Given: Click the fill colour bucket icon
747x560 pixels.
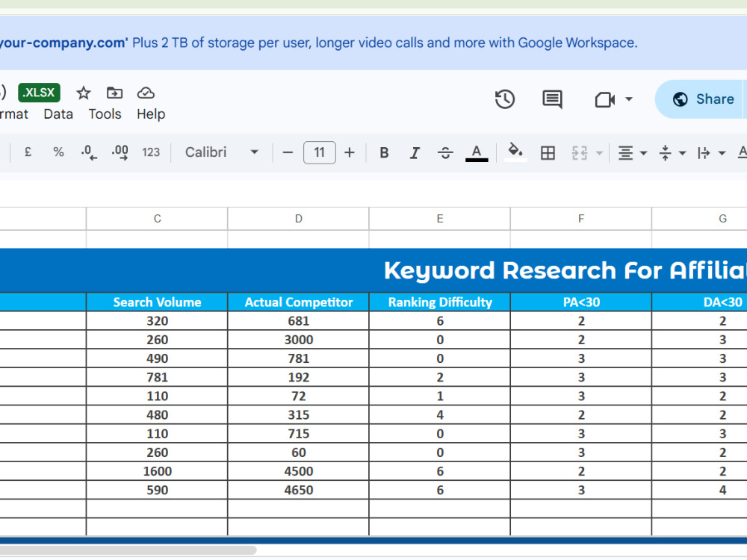Looking at the screenshot, I should pos(515,152).
